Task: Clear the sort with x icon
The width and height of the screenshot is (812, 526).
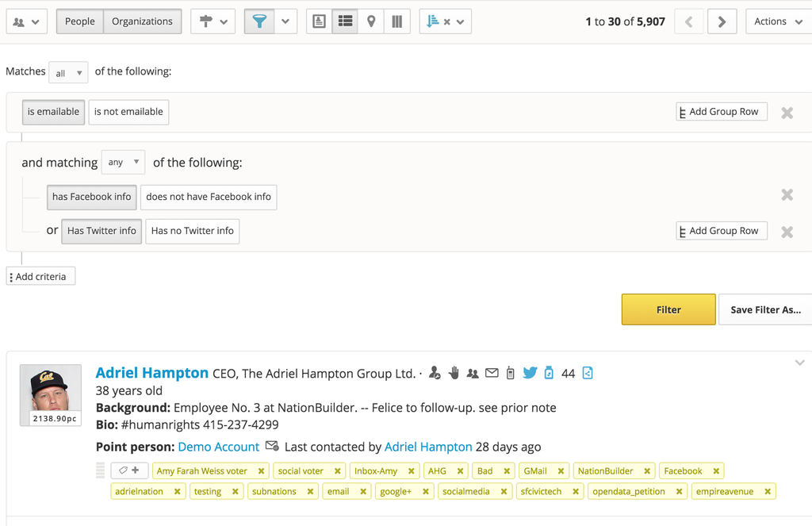Action: click(x=447, y=21)
